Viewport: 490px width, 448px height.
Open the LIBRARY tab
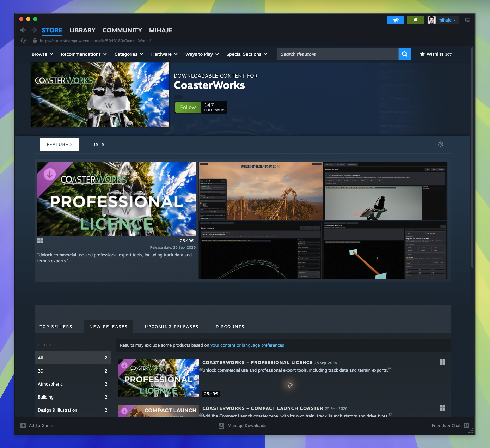[82, 30]
